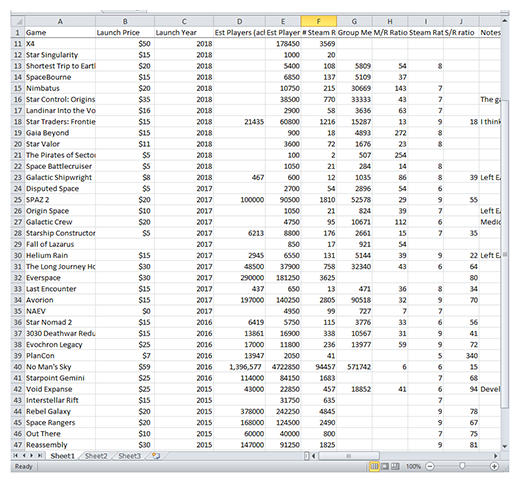Click the Select All corner button
The height and width of the screenshot is (483, 520).
click(18, 21)
